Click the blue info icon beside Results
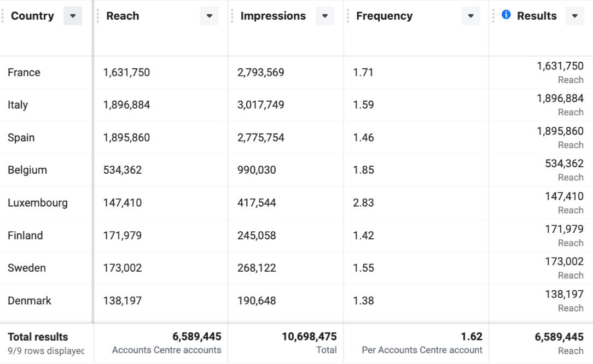The height and width of the screenshot is (364, 593). 506,15
